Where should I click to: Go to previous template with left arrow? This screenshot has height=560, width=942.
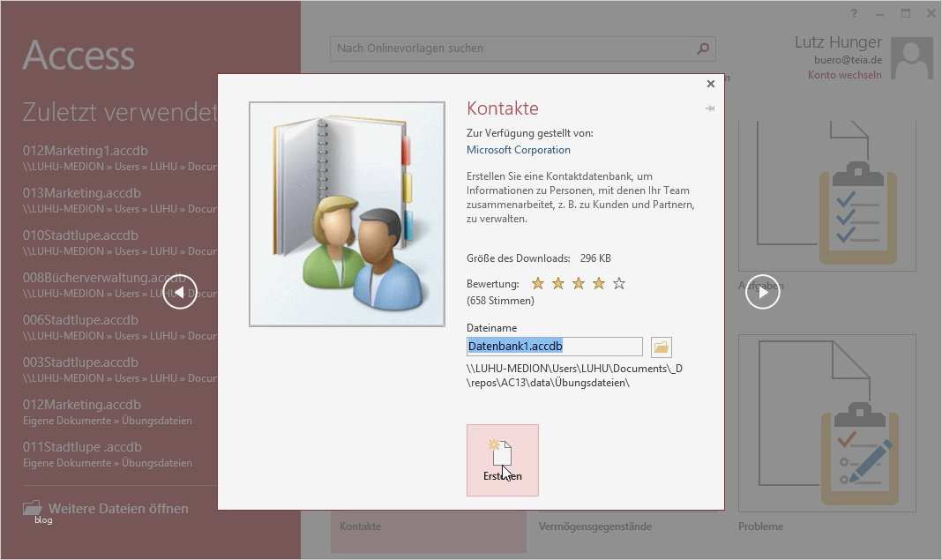[180, 292]
